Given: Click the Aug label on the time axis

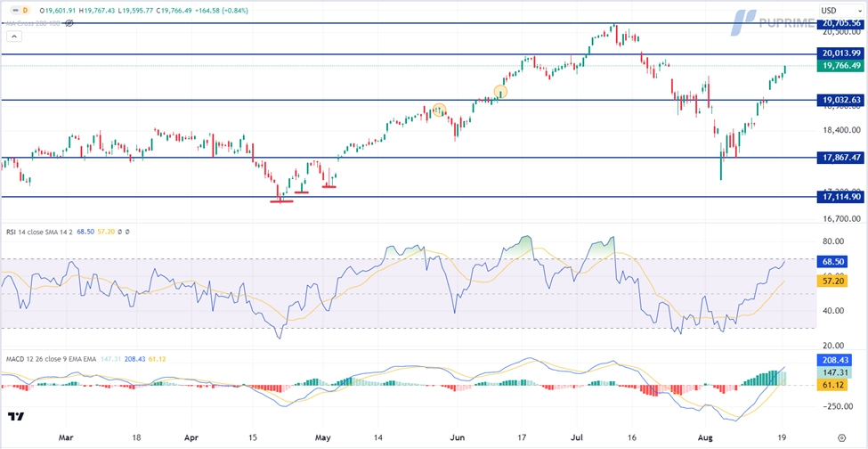Looking at the screenshot, I should pyautogui.click(x=706, y=437).
